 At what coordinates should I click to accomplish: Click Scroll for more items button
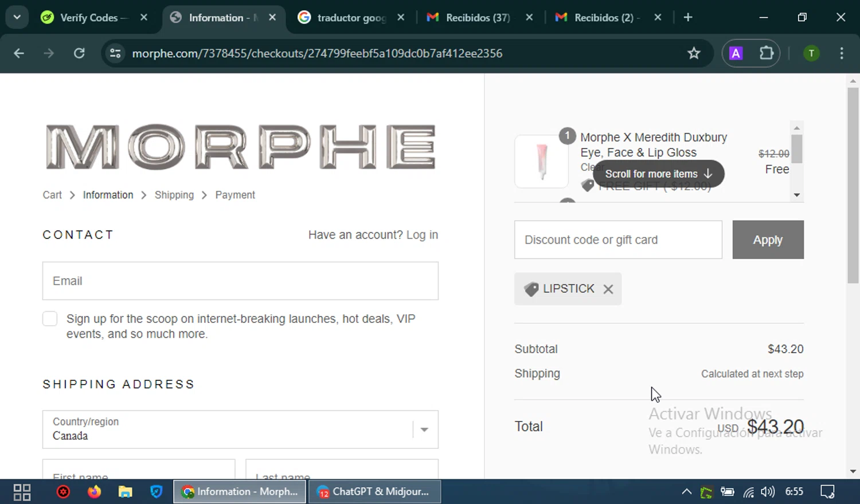coord(659,174)
